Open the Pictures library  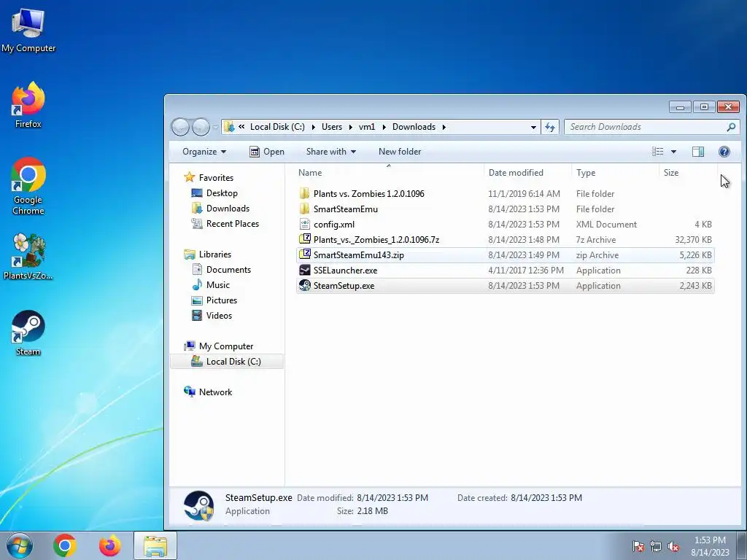coord(222,300)
